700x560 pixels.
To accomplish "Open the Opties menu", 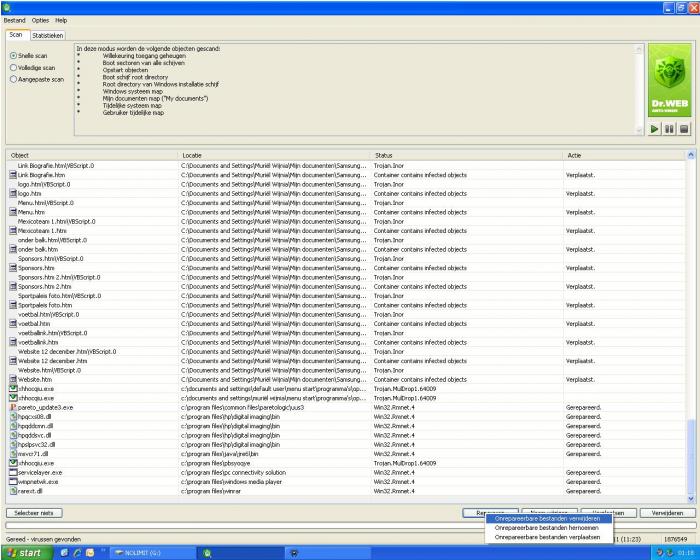I will 40,21.
